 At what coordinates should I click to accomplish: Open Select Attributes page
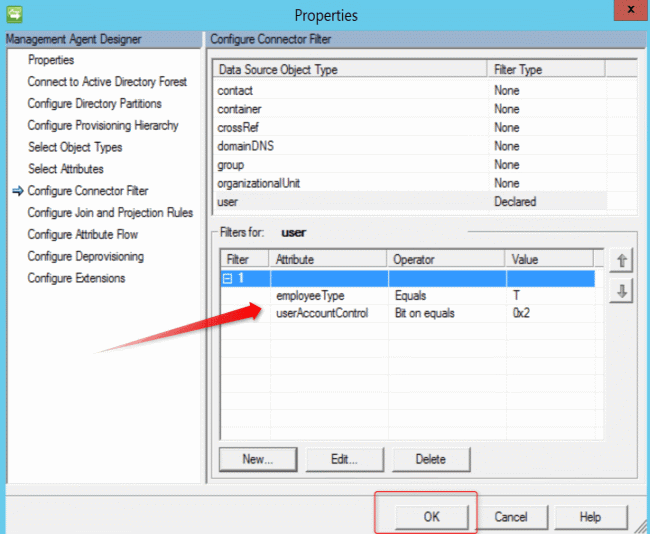coord(65,169)
